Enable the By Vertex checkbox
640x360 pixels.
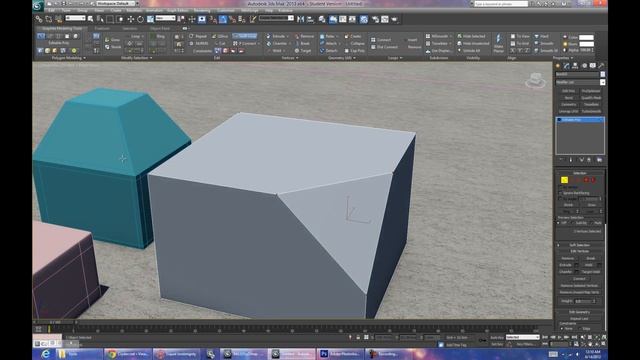point(560,187)
